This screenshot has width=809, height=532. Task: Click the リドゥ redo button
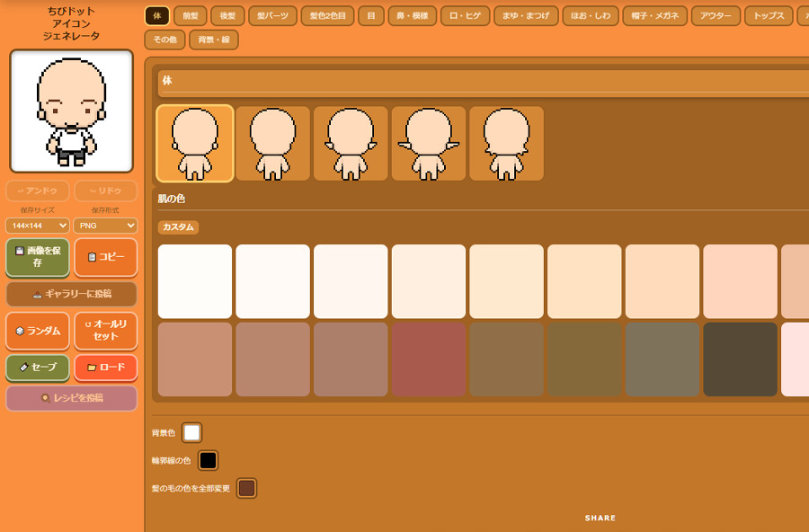106,191
